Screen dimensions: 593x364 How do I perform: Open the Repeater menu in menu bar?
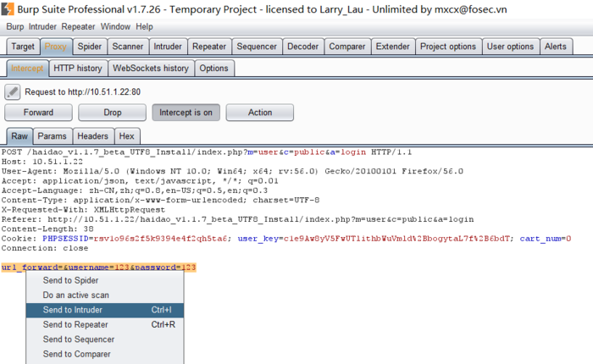pos(78,27)
